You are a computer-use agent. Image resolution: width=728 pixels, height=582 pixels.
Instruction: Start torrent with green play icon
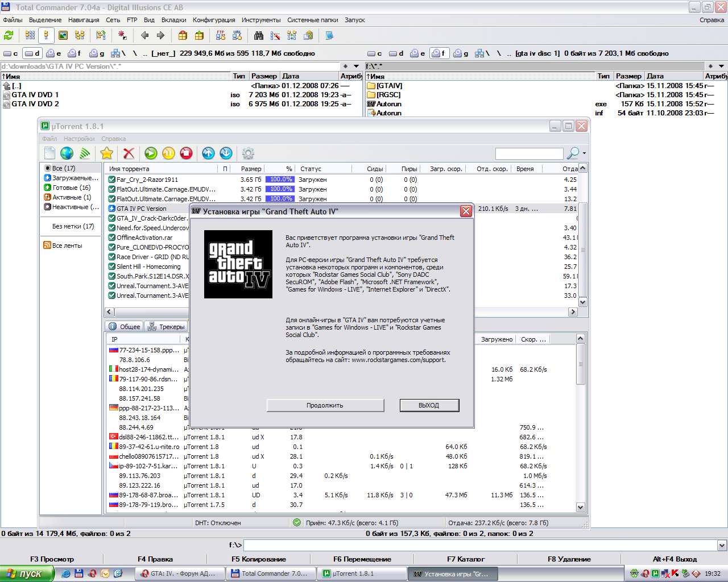pos(151,153)
